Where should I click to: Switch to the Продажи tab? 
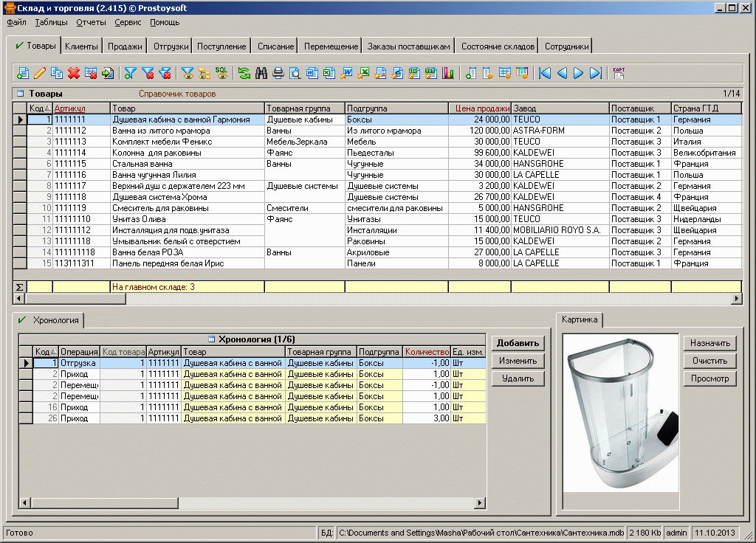click(125, 46)
